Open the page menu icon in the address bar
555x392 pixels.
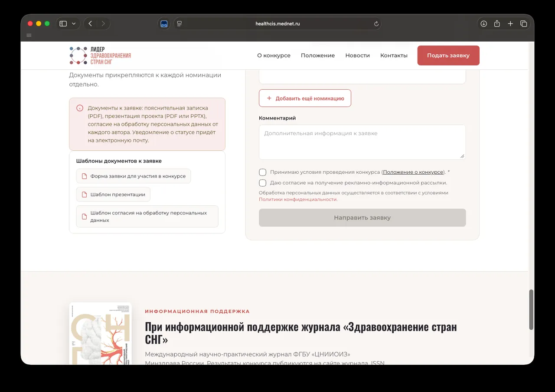tap(180, 23)
